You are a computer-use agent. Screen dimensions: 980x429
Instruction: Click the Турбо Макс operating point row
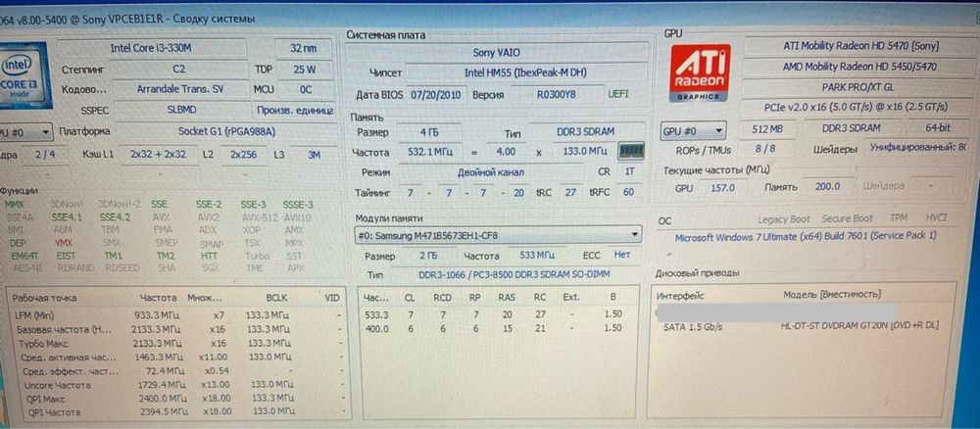click(178, 344)
